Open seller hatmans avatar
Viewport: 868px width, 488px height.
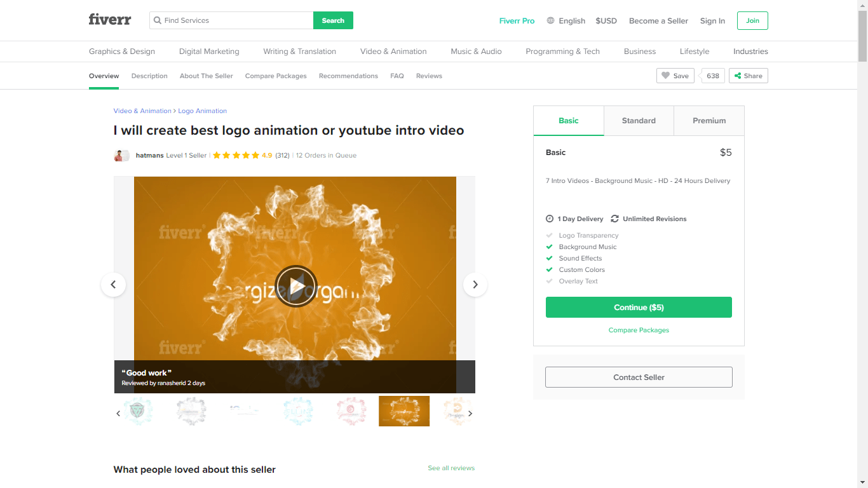pos(121,155)
